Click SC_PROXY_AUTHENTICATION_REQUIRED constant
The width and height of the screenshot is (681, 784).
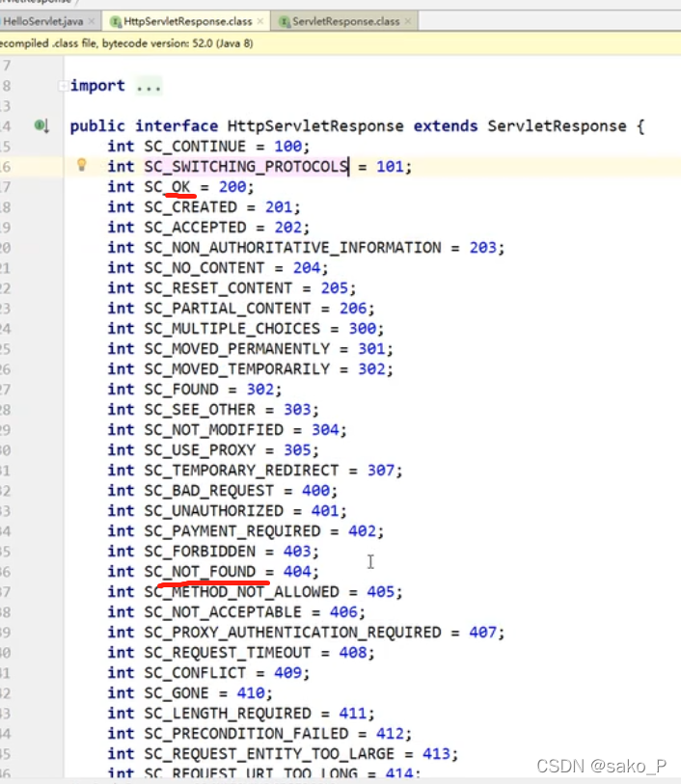click(x=292, y=633)
